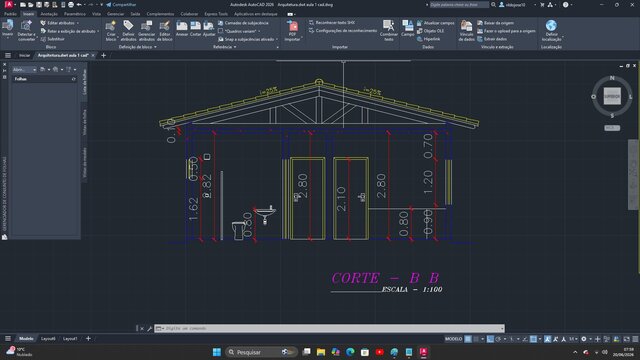Switch to the Paramétrico ribbon tab

[x=75, y=14]
